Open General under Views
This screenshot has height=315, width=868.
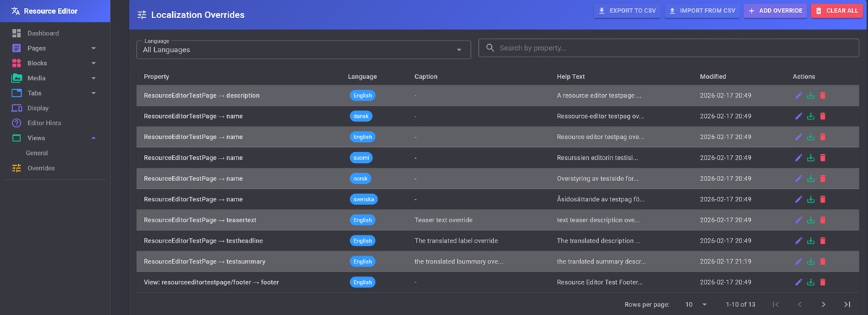pyautogui.click(x=37, y=154)
